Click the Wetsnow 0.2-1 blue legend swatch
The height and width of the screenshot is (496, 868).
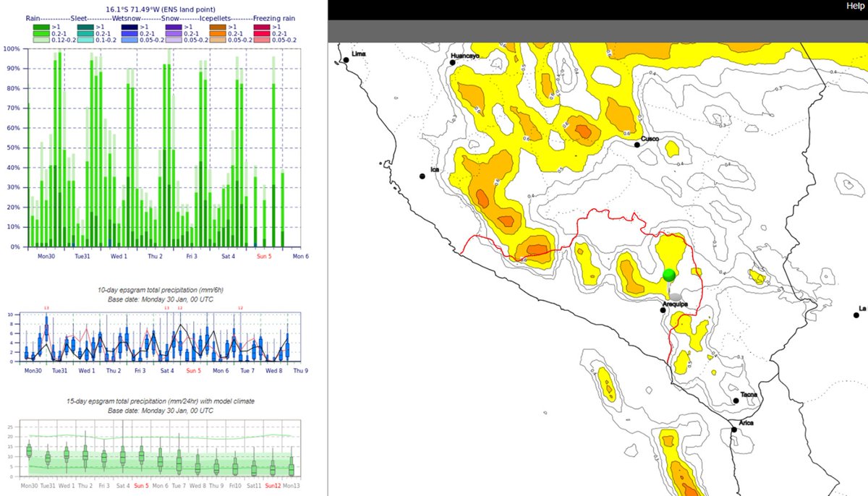[129, 34]
